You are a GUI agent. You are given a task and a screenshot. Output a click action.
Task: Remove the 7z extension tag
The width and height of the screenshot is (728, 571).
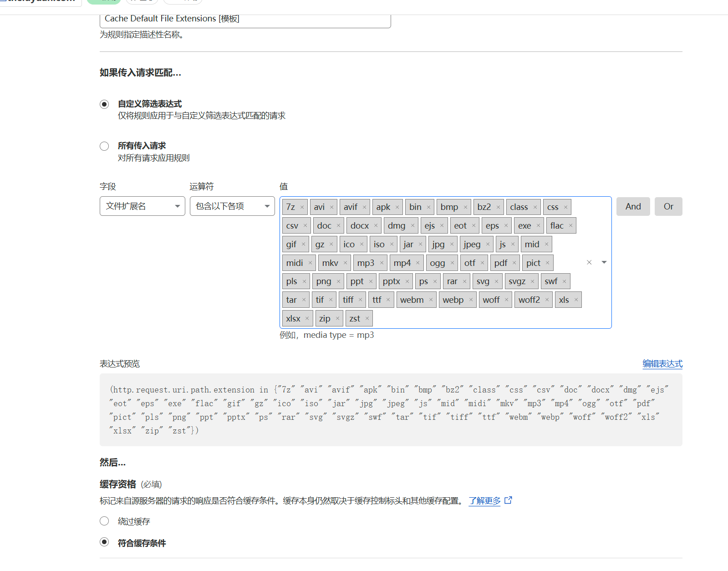click(302, 207)
